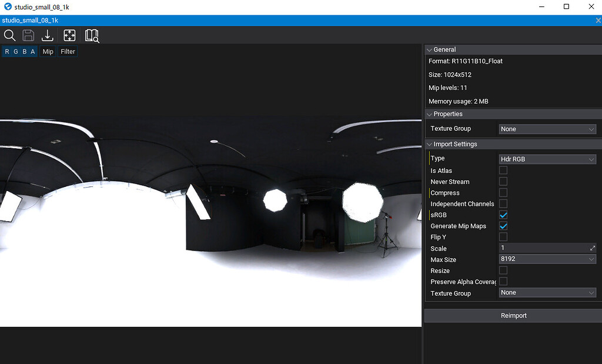
Task: Toggle the green G channel
Action: pyautogui.click(x=16, y=51)
